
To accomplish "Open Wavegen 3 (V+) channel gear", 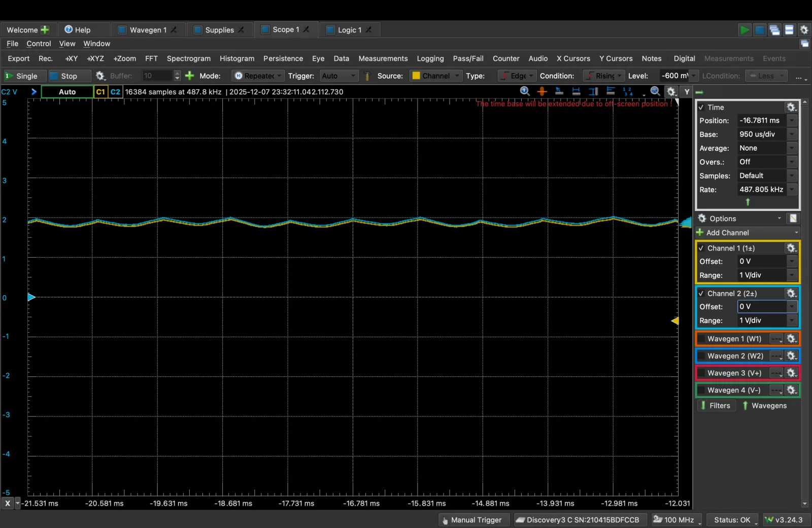I will [x=791, y=373].
